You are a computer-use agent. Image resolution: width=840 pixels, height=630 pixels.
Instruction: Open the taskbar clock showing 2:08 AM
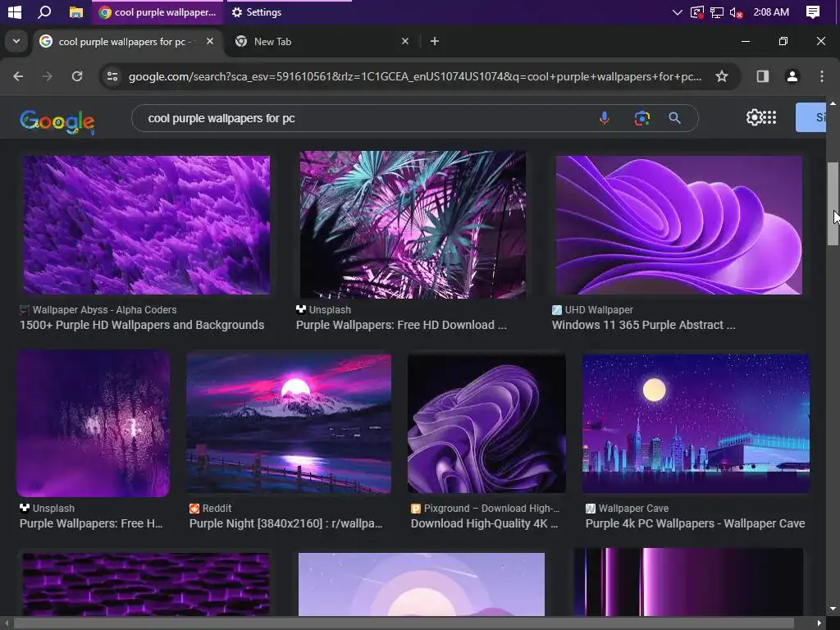pyautogui.click(x=771, y=11)
